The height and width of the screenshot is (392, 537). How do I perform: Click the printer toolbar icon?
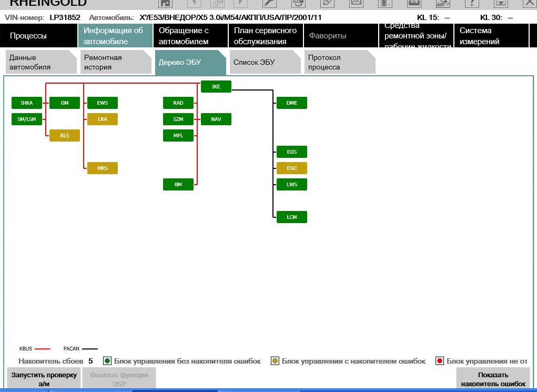pyautogui.click(x=414, y=3)
